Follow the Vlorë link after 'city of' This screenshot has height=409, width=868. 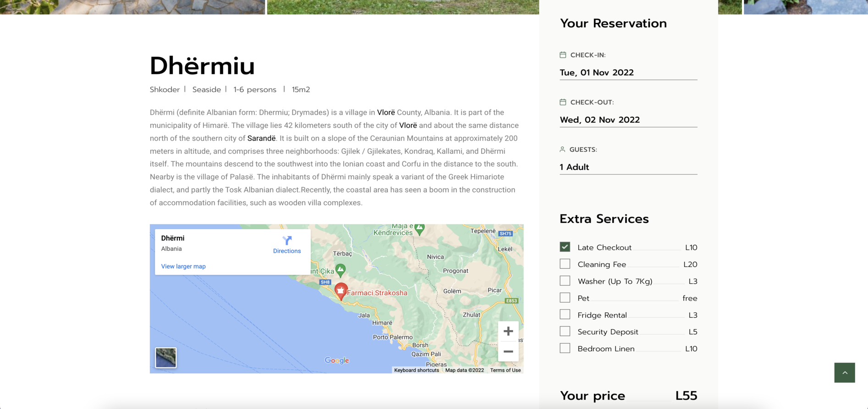coord(408,125)
